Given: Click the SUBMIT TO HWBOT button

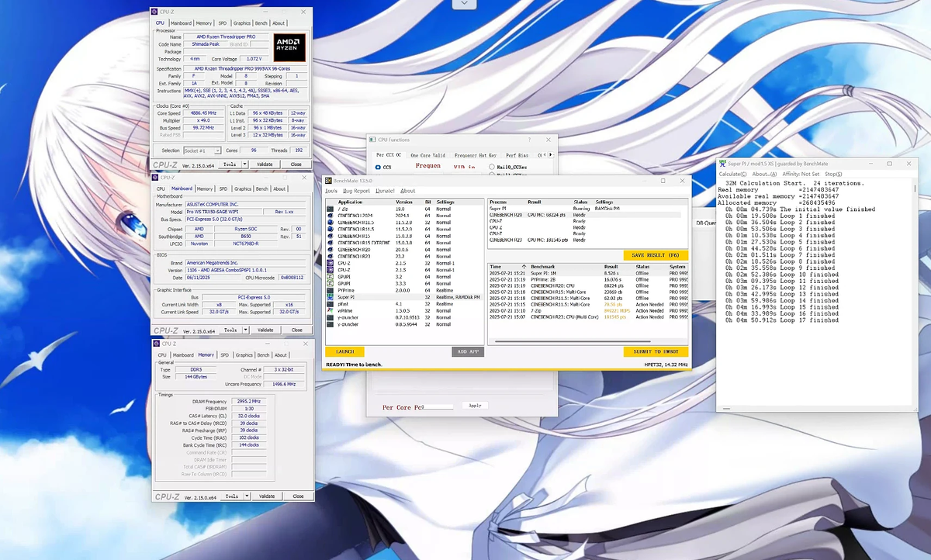Looking at the screenshot, I should click(x=656, y=351).
